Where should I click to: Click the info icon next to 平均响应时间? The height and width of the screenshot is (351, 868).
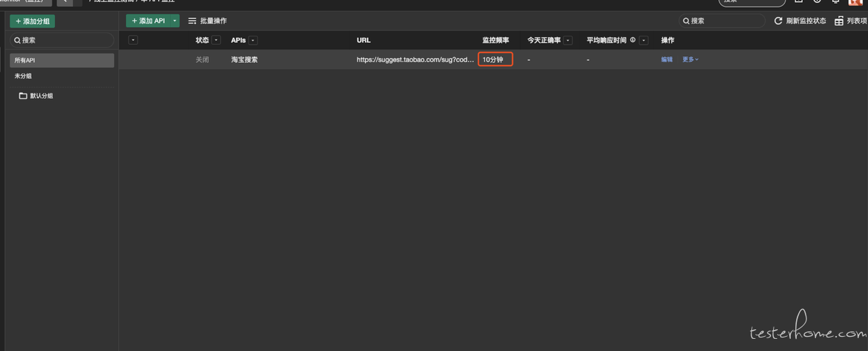(x=633, y=40)
